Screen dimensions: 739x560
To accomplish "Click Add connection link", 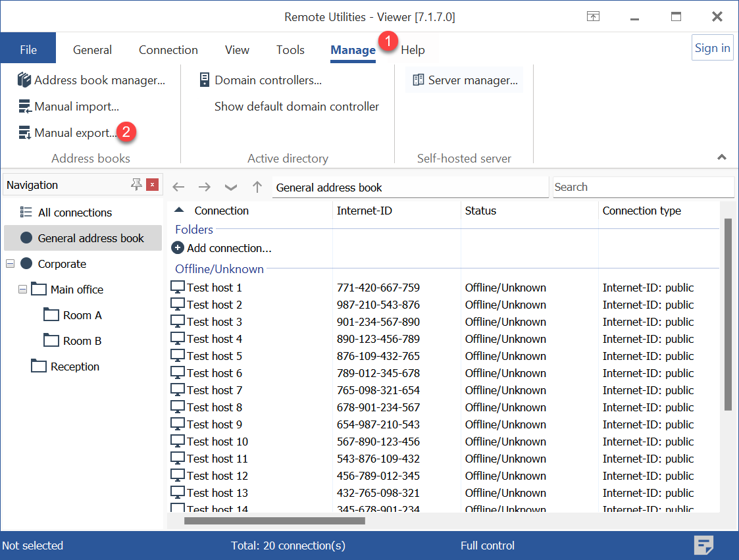I will pyautogui.click(x=228, y=248).
